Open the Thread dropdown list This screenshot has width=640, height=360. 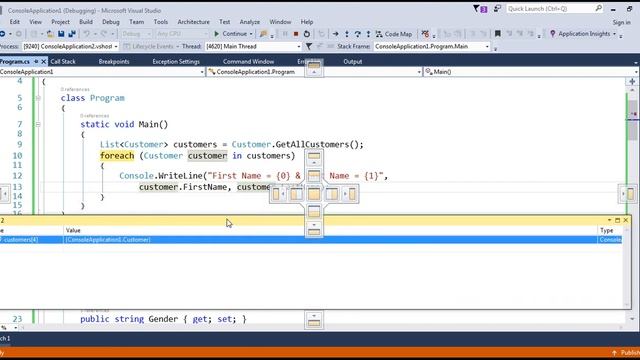(298, 47)
